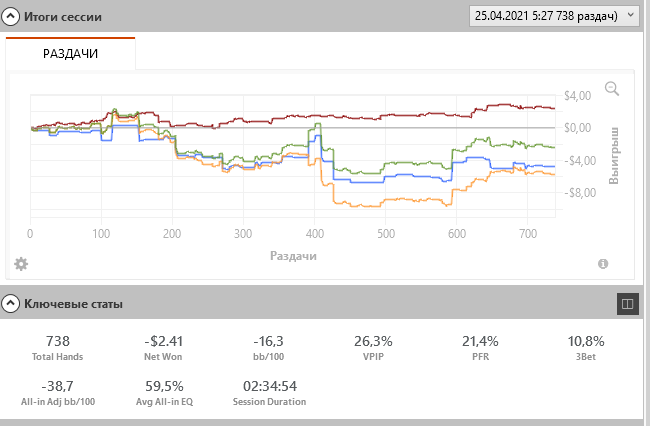Click the magnifier zoom icon on chart

point(612,89)
